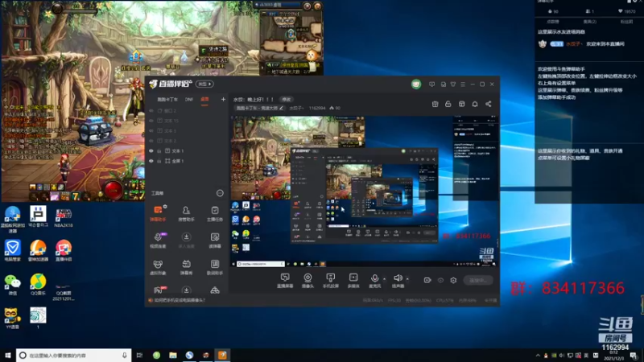This screenshot has width=644, height=362.
Task: Click the record video icon beside start button
Action: (427, 280)
